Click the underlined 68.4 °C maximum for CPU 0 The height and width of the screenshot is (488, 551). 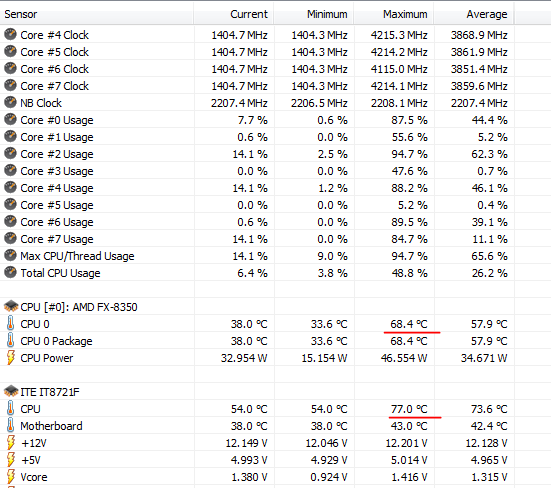409,324
